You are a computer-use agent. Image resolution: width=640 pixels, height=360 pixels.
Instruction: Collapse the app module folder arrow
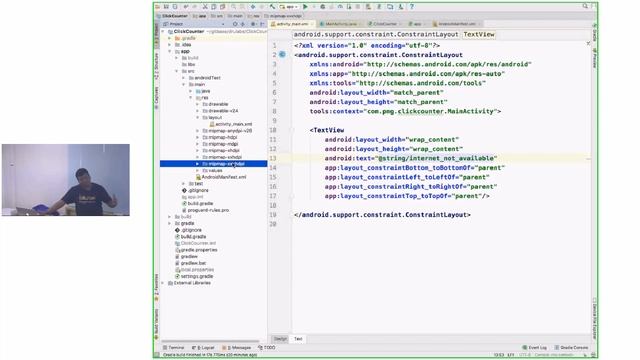tap(170, 51)
